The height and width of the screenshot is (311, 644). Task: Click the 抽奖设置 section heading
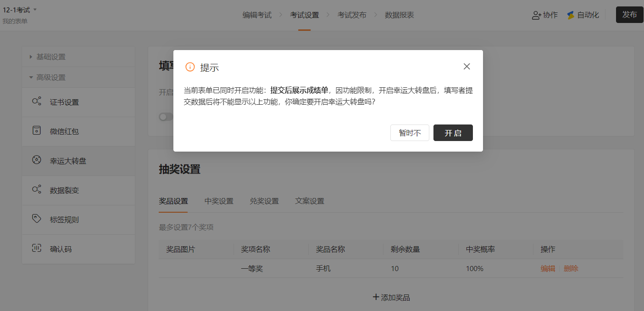pyautogui.click(x=180, y=169)
